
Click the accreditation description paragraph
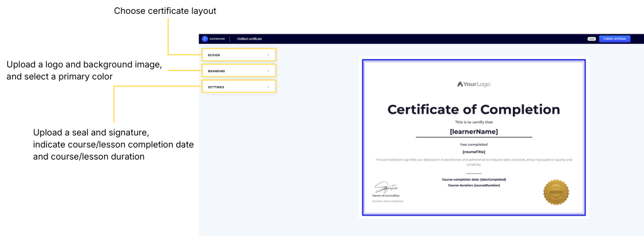[x=474, y=161]
